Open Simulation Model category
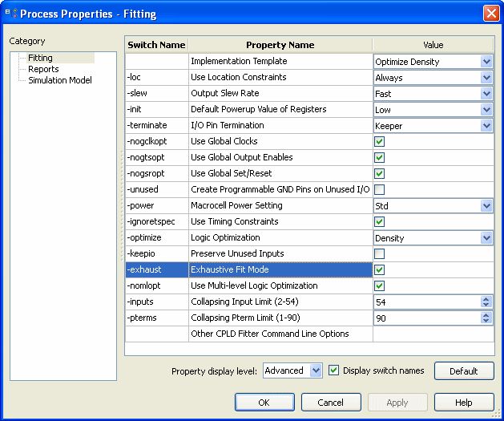 pyautogui.click(x=59, y=80)
